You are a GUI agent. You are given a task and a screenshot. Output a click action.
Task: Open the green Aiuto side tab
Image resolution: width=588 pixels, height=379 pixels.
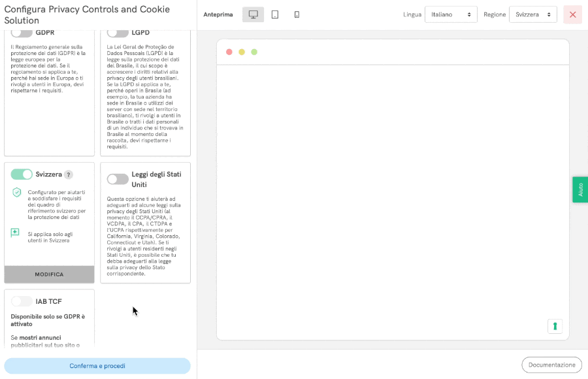coord(580,189)
